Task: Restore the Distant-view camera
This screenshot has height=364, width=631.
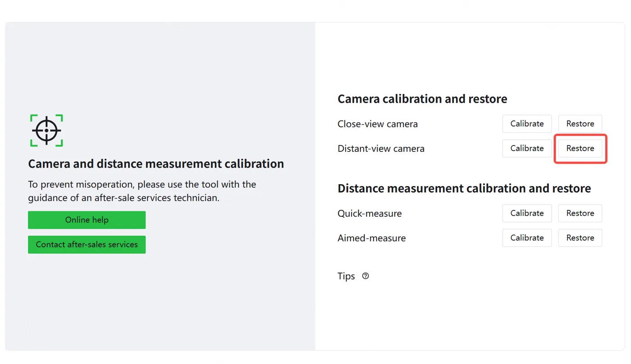Action: [580, 148]
